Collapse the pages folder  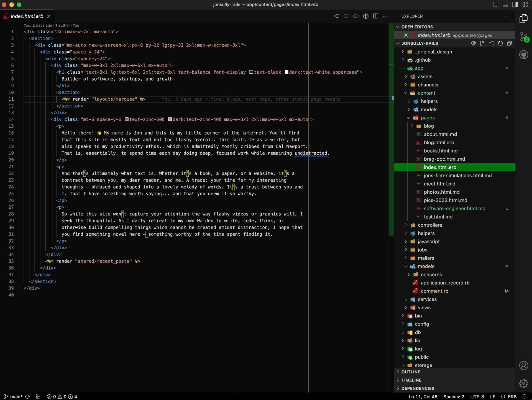[x=428, y=118]
